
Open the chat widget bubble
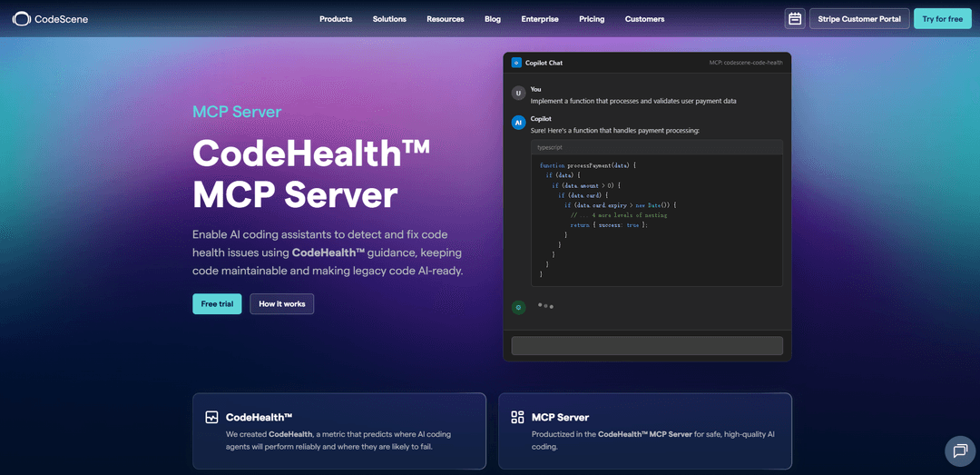[960, 450]
